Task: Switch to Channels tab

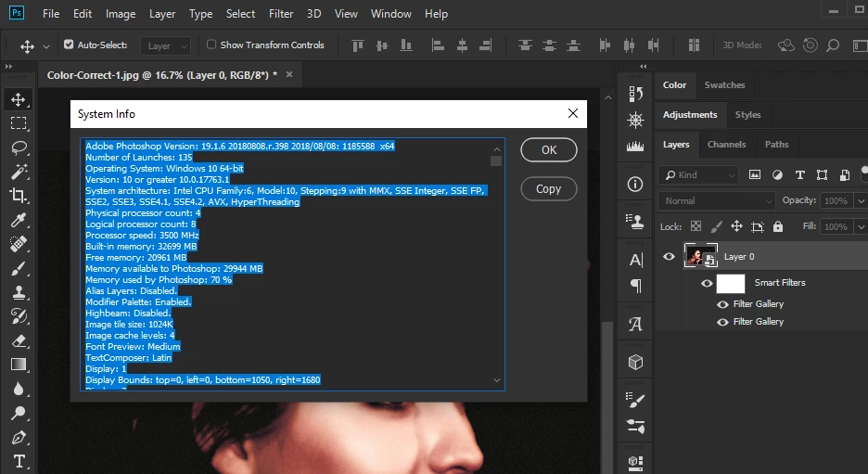Action: (727, 145)
